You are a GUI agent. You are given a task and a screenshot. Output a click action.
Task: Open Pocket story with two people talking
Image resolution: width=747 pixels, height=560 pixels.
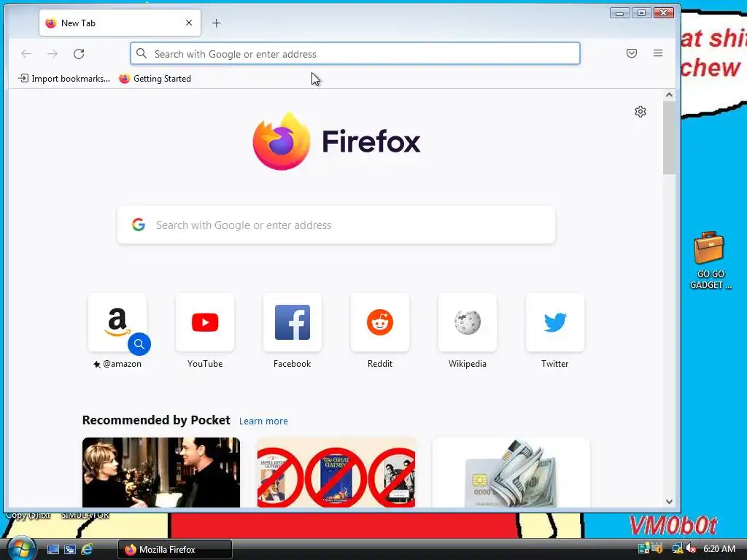[x=161, y=472]
